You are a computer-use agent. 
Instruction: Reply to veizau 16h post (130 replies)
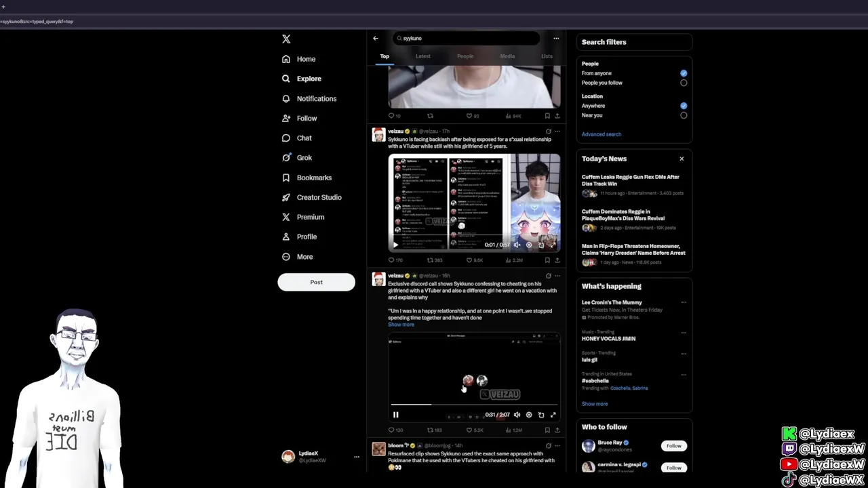click(x=395, y=430)
